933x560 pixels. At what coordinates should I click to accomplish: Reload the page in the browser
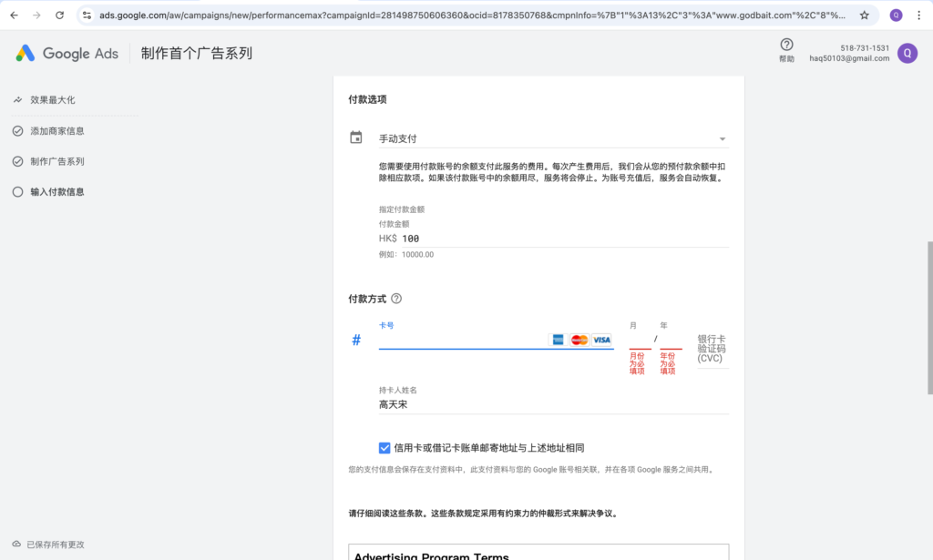pyautogui.click(x=59, y=15)
